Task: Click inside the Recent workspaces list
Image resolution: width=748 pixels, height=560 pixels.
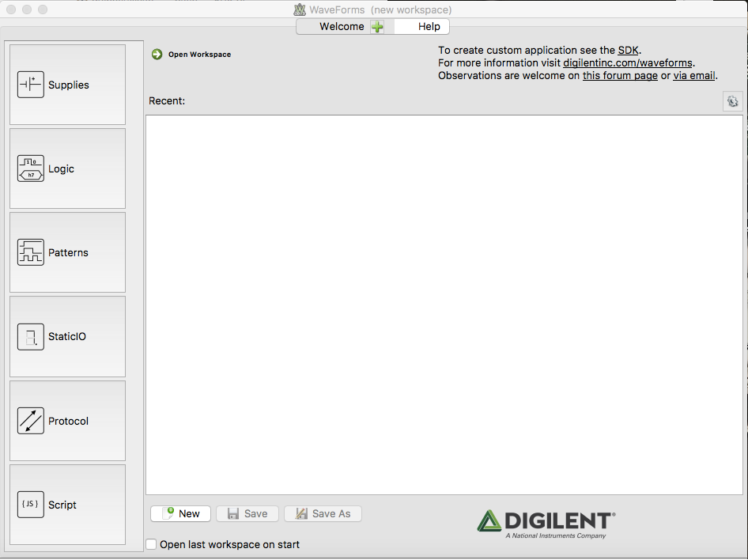Action: click(x=444, y=305)
